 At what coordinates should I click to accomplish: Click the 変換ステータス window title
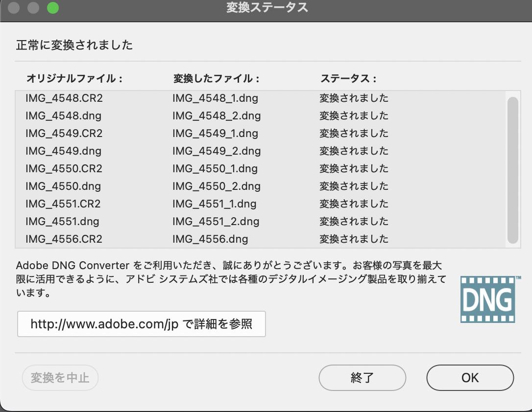(267, 7)
